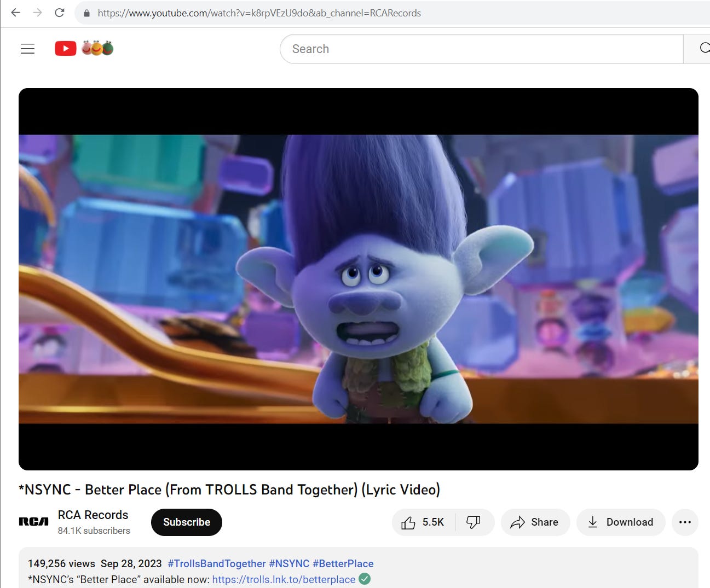The width and height of the screenshot is (710, 588).
Task: Click the Trolls video player frame
Action: [359, 279]
